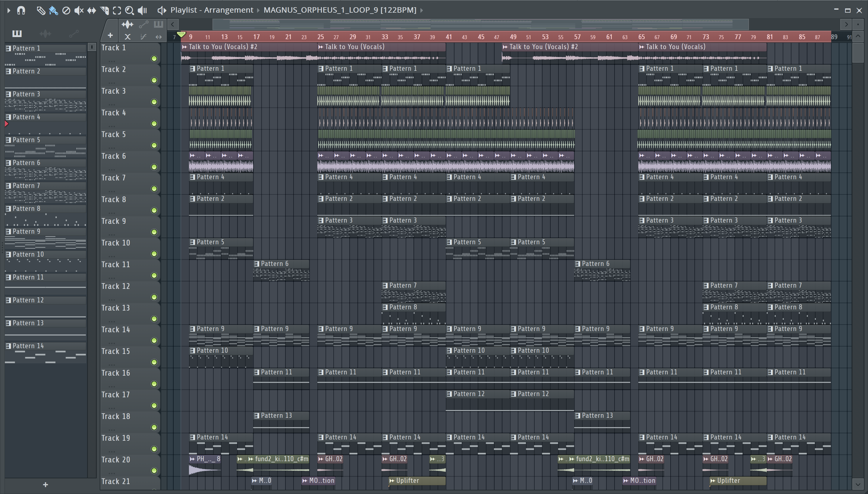Open the arrangement selector arrow after Arrangement
The image size is (868, 494).
pyautogui.click(x=258, y=11)
